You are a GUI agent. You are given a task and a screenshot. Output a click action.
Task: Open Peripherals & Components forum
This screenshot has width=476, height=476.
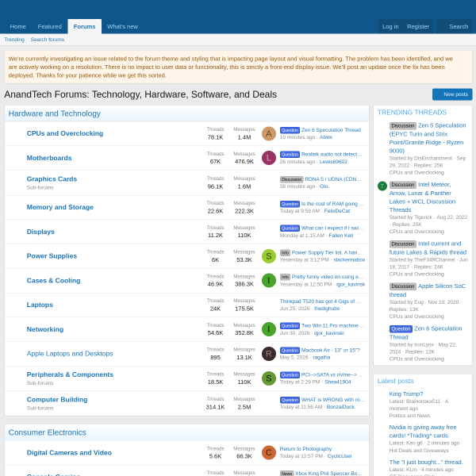(x=70, y=374)
